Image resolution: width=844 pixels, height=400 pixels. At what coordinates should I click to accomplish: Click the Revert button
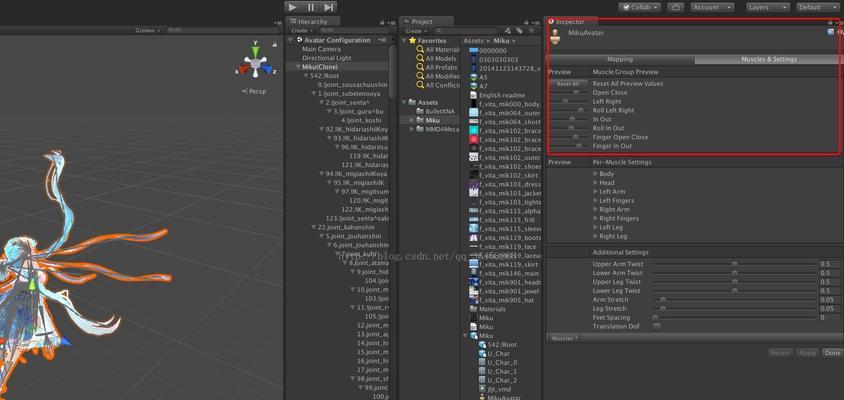pos(780,353)
